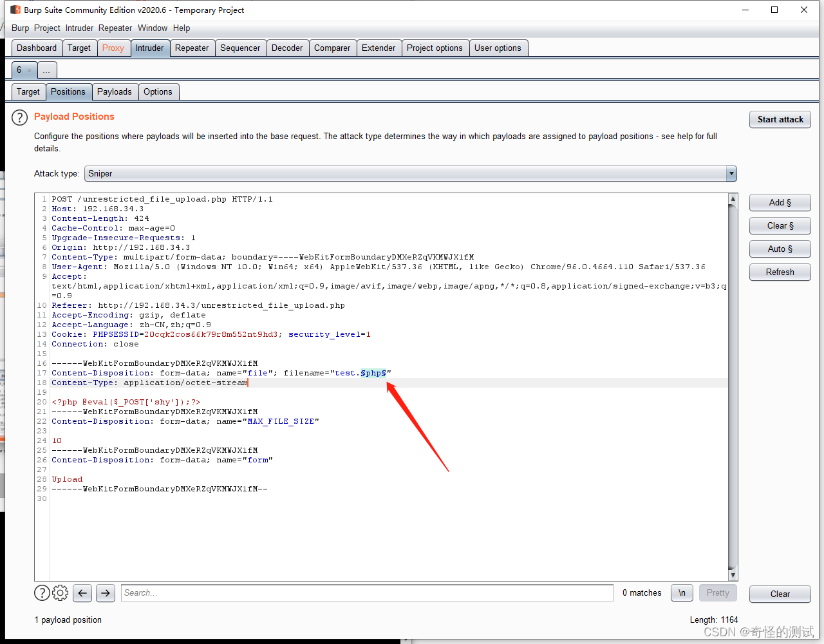This screenshot has height=644, width=824.
Task: Click the Start attack button
Action: pyautogui.click(x=780, y=120)
